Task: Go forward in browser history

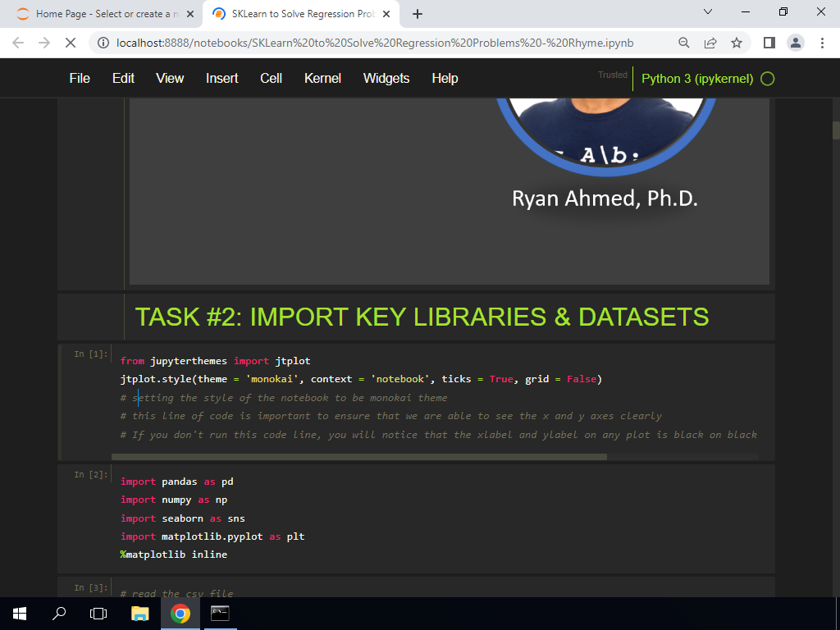Action: tap(44, 43)
